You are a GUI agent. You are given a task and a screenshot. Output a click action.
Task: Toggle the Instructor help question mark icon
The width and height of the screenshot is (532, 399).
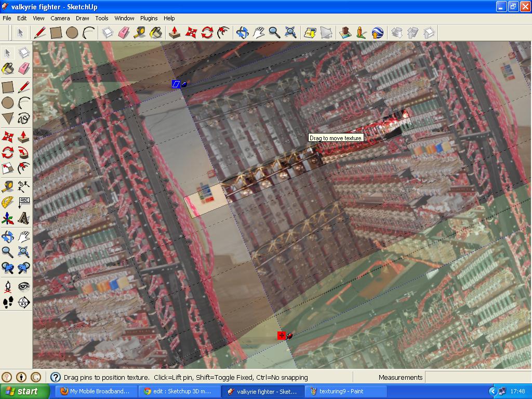55,377
